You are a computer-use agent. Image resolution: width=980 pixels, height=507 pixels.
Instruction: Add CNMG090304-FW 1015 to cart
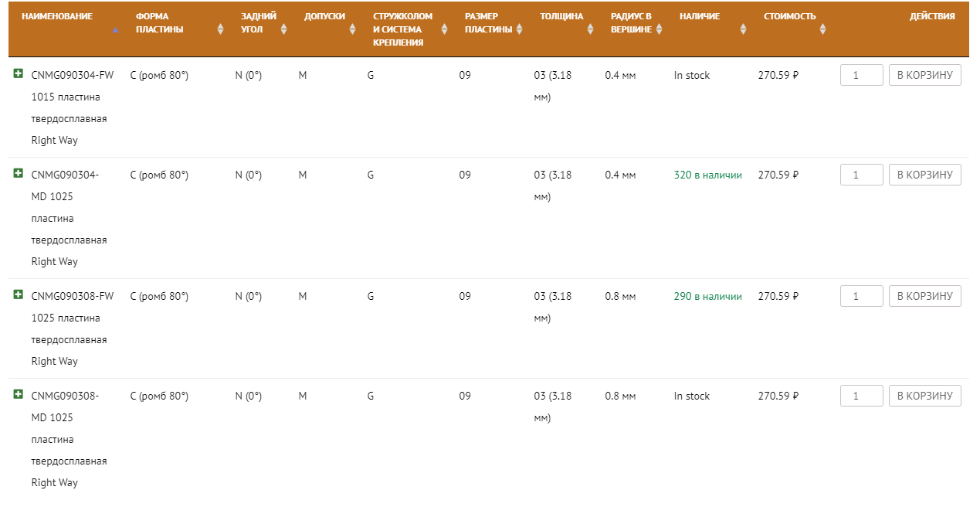pyautogui.click(x=925, y=75)
